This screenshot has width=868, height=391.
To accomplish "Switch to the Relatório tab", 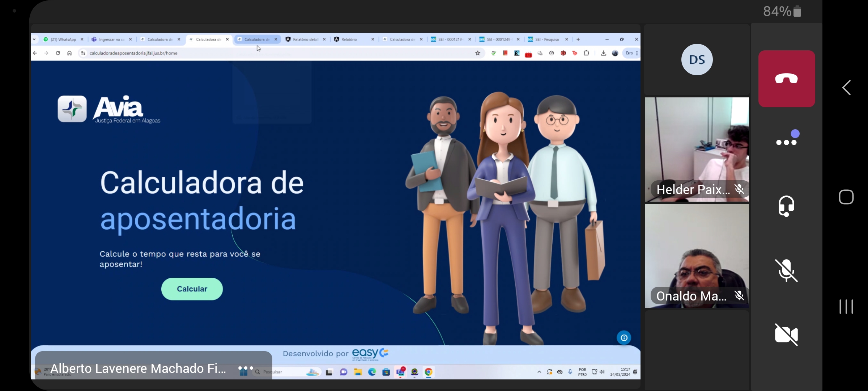I will [x=354, y=39].
